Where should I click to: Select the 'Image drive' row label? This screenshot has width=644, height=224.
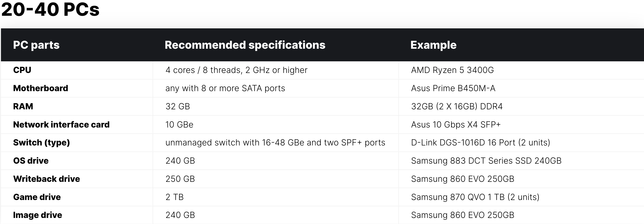(38, 215)
